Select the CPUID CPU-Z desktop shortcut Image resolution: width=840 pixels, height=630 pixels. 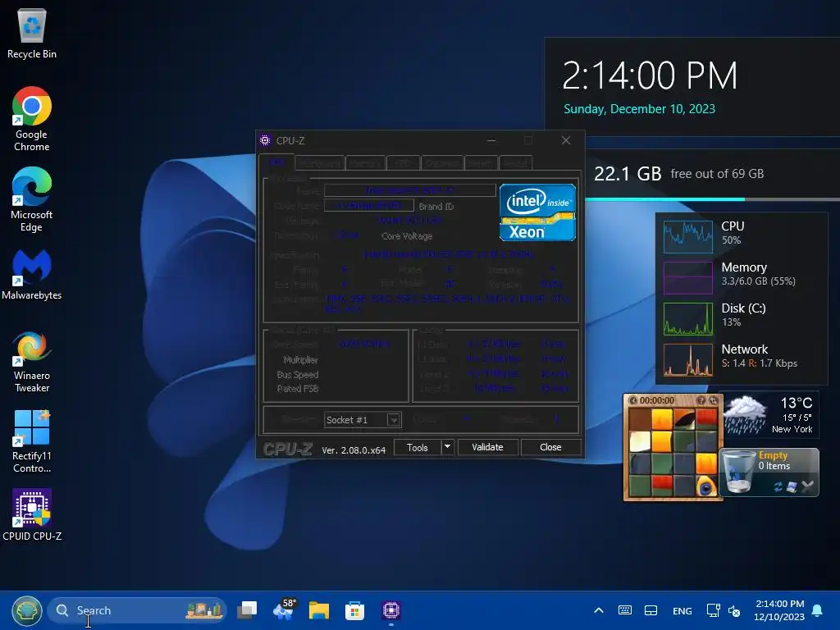tap(32, 515)
